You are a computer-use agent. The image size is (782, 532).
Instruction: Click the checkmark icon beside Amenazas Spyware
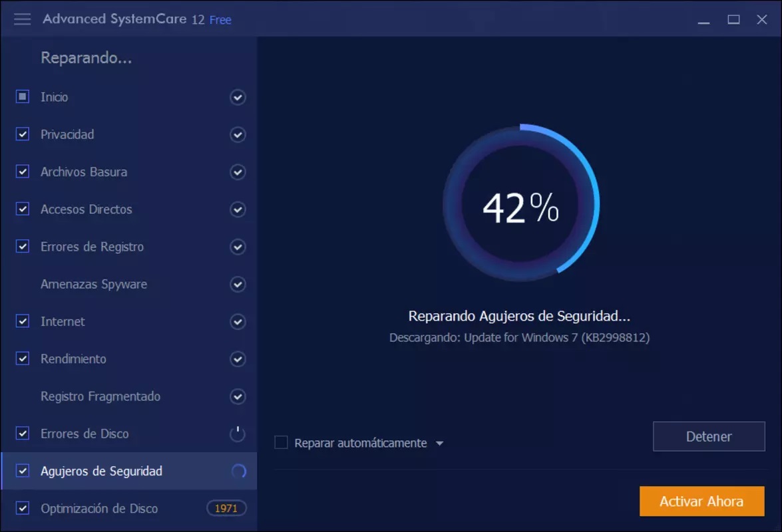pyautogui.click(x=238, y=284)
